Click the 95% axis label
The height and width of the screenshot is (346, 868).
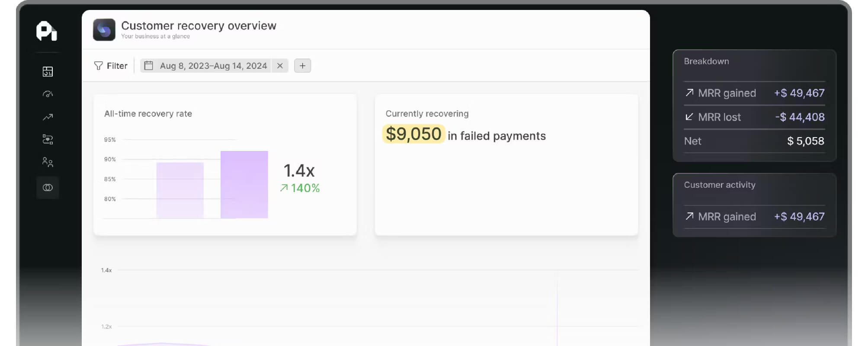pyautogui.click(x=110, y=140)
